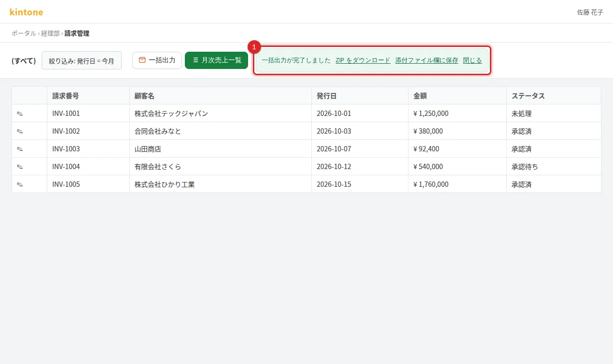Click the pencil icon on the INV-1003 row

(20, 149)
